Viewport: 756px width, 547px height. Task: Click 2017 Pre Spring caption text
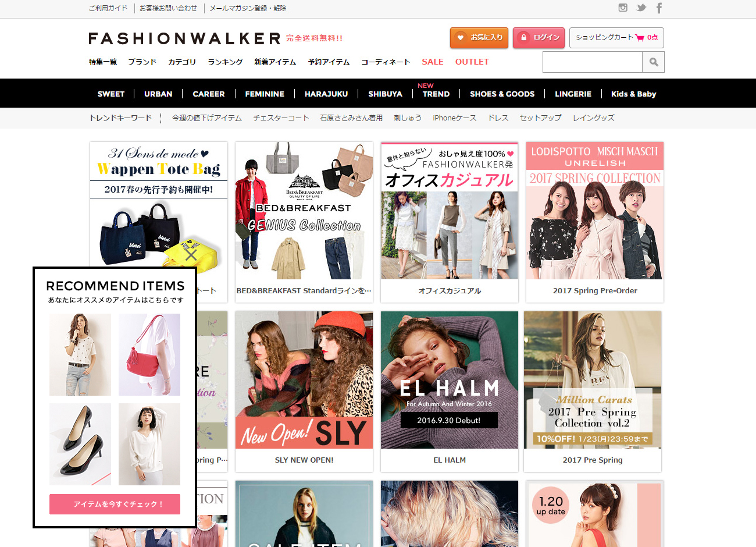coord(593,460)
